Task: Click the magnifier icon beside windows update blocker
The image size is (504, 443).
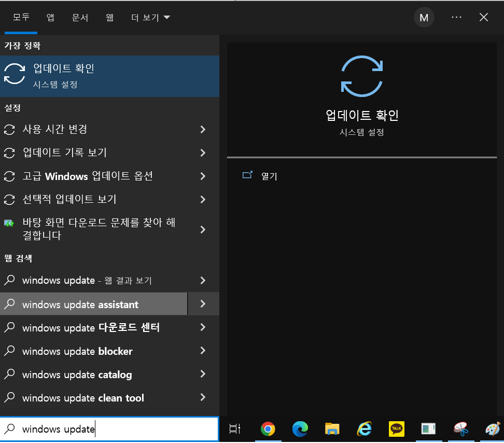Action: click(10, 351)
